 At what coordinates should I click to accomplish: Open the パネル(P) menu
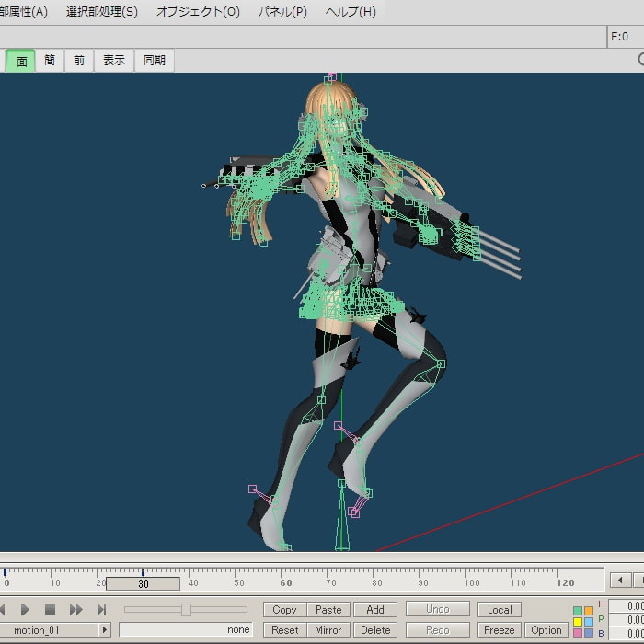click(x=282, y=12)
